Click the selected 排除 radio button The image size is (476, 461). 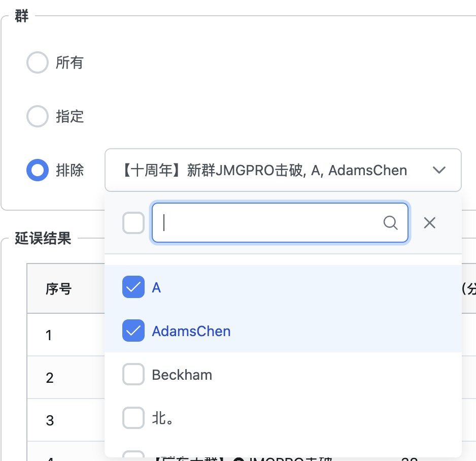[x=37, y=170]
